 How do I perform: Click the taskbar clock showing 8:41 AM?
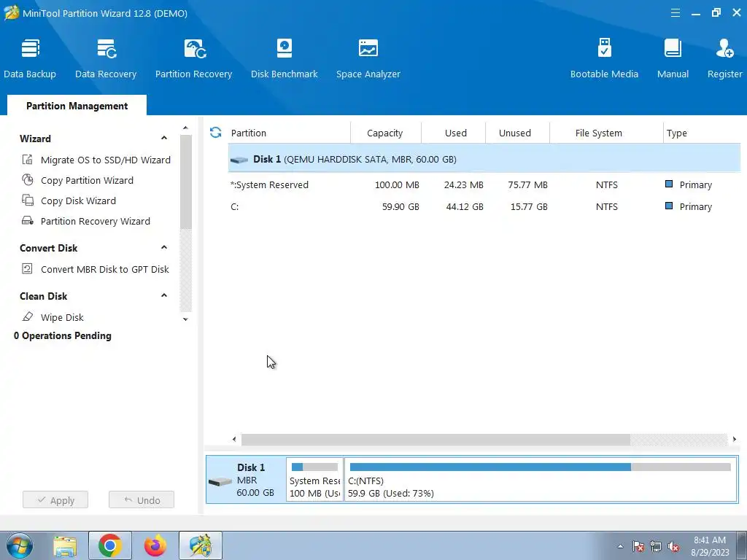[709, 545]
